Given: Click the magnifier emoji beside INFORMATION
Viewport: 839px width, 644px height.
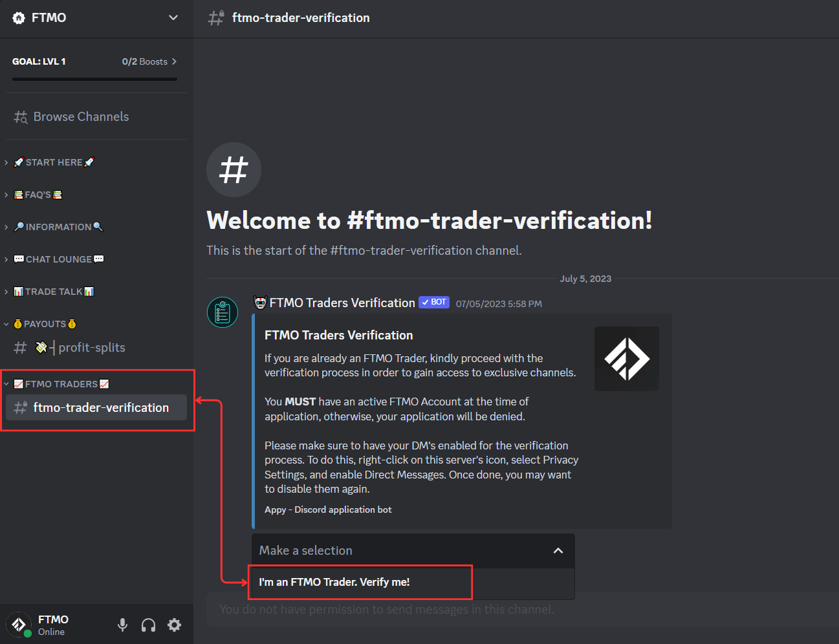Looking at the screenshot, I should pos(19,227).
